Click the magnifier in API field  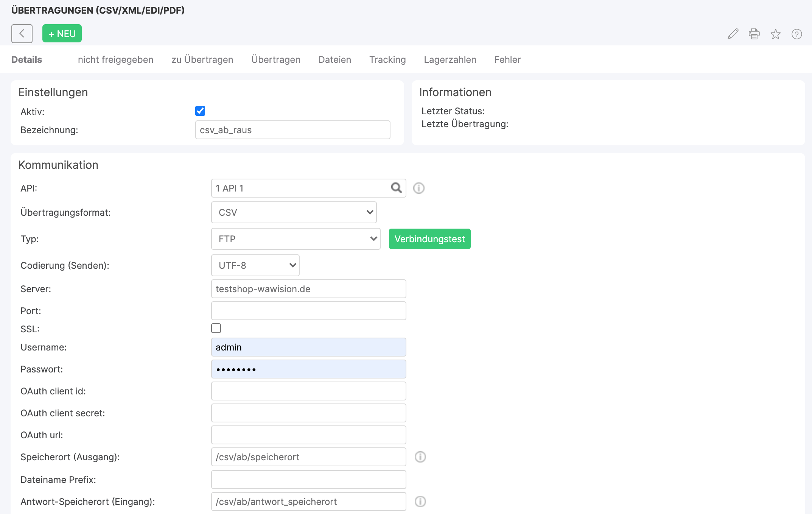pos(396,188)
